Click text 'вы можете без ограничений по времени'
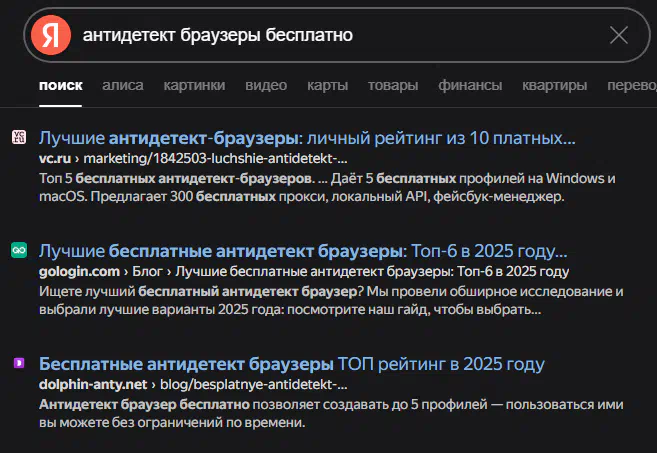The width and height of the screenshot is (657, 453). (172, 423)
